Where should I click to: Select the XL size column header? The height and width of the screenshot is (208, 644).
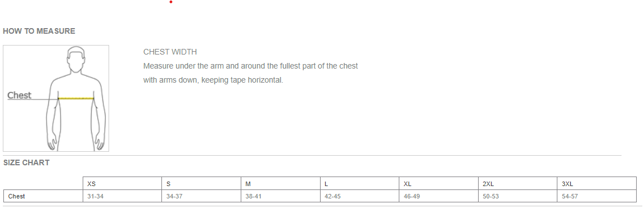439,184
